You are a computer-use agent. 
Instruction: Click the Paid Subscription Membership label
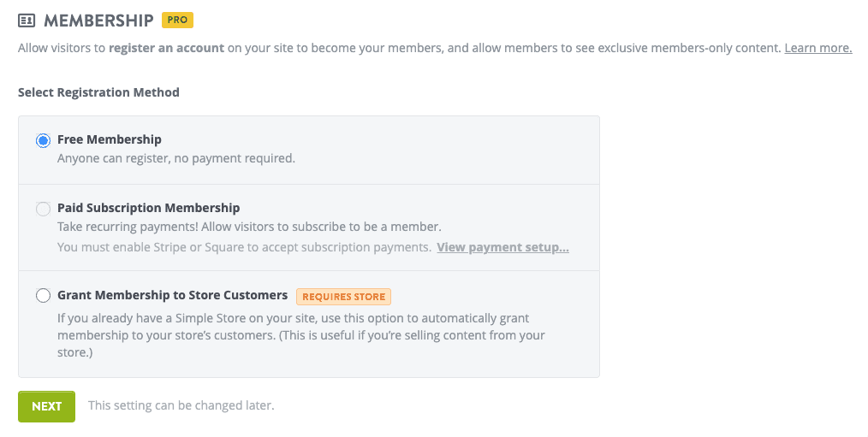coord(148,208)
